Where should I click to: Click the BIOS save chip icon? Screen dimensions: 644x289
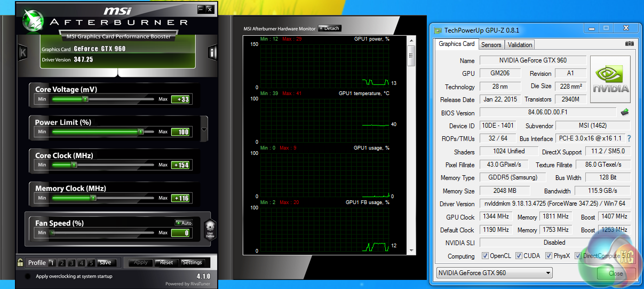624,112
